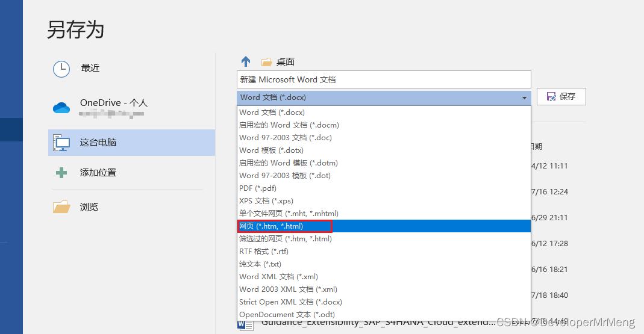Pick Word 97-2003 模板 (*.dot)
This screenshot has height=334, width=644.
384,176
